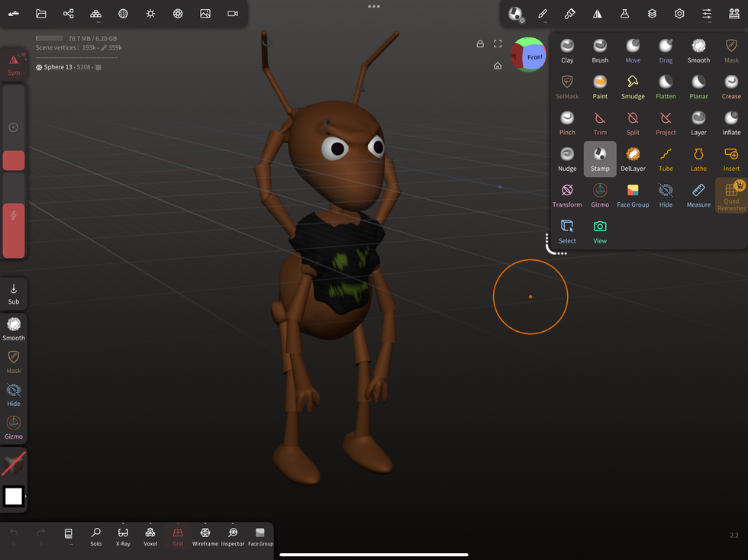Select the View camera tool

[x=600, y=232]
